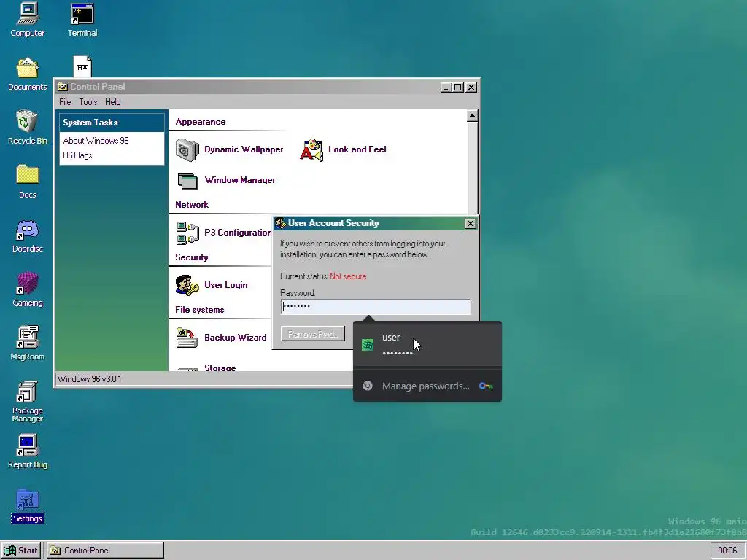Screen dimensions: 747x560
Task: Open Look and Feel settings
Action: pos(343,149)
